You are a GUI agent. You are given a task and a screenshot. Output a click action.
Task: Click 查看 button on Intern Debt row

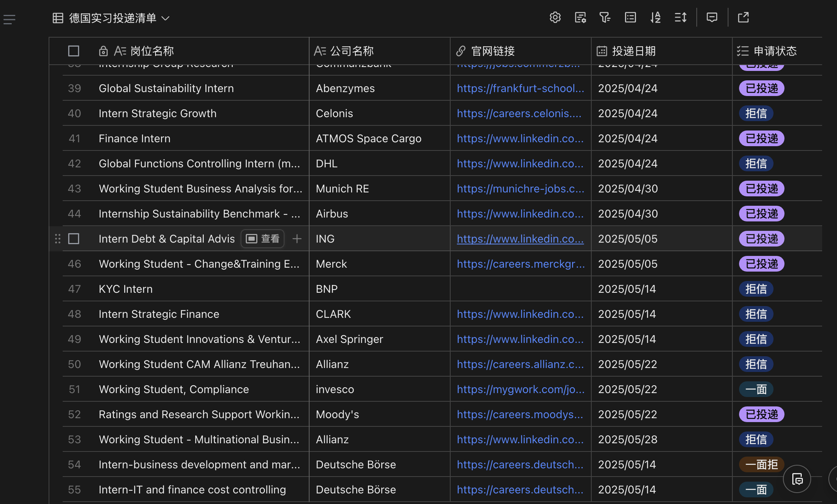[x=262, y=239]
